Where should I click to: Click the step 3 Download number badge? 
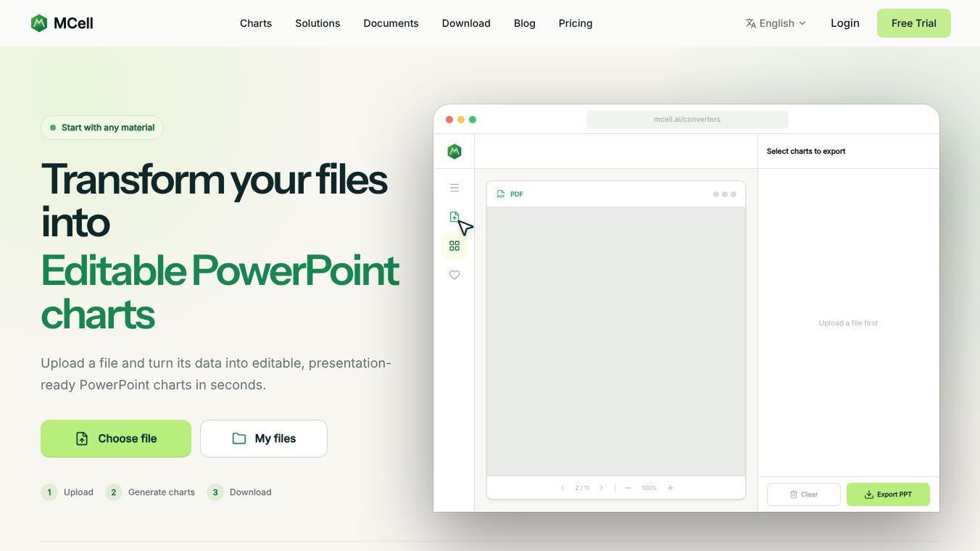pos(215,492)
